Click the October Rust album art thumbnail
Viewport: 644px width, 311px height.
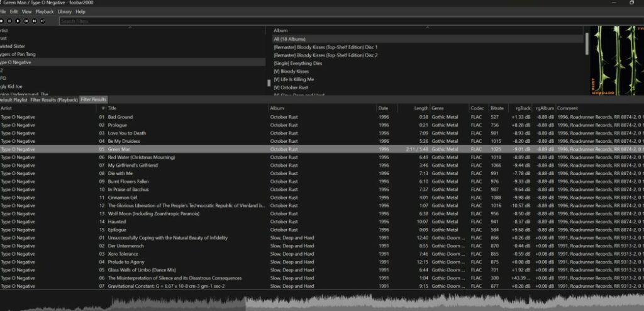pyautogui.click(x=617, y=61)
